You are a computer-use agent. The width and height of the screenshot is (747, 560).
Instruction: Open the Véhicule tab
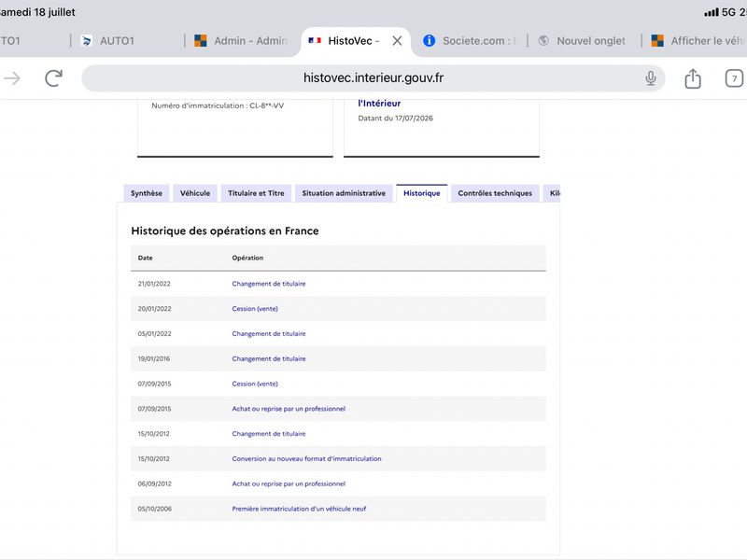(195, 193)
